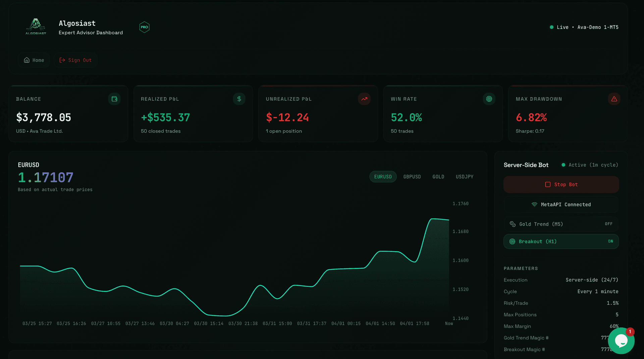The image size is (644, 359).
Task: Click the 52.0% win rate value
Action: tap(406, 118)
